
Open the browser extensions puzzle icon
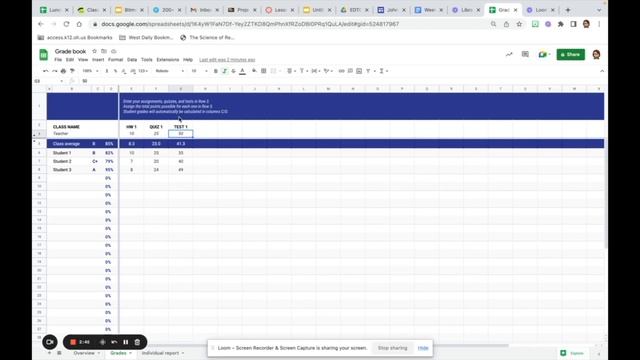coord(561,24)
